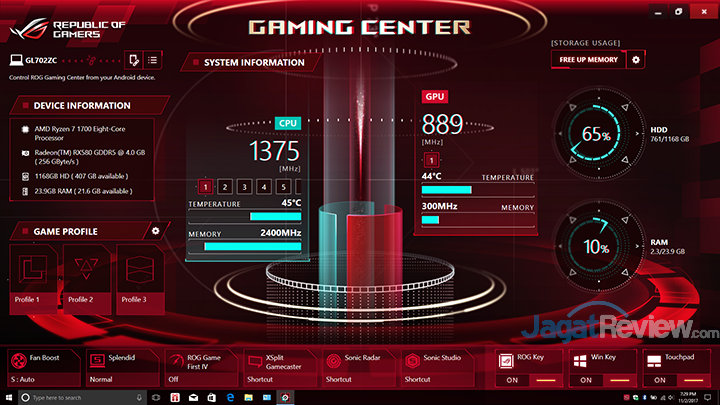
Task: Change ROG Game First IV Off state
Action: (x=173, y=380)
